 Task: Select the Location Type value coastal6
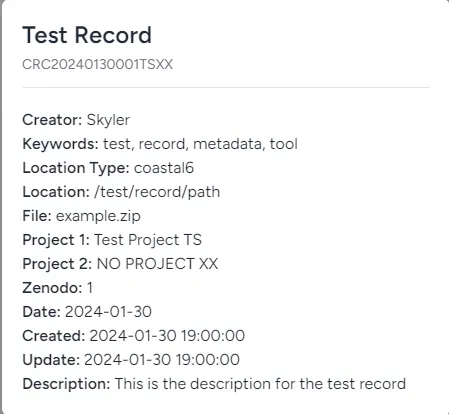(164, 168)
